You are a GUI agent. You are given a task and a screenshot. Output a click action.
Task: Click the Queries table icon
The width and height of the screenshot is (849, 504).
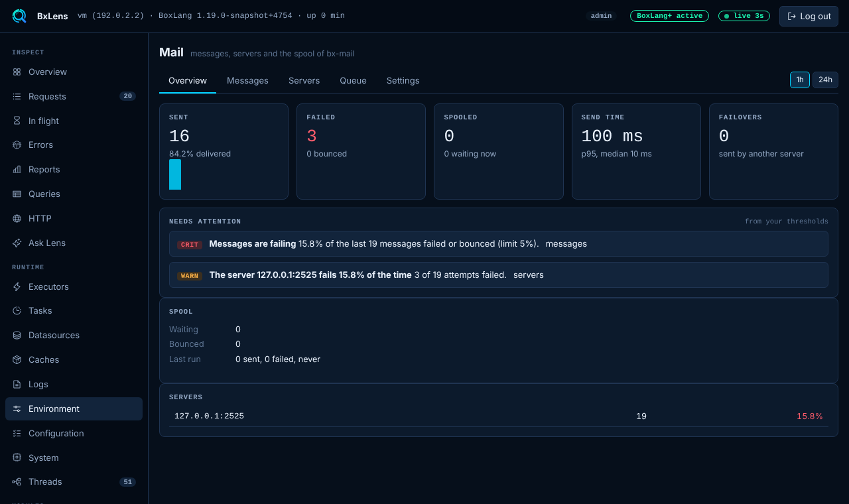click(17, 194)
